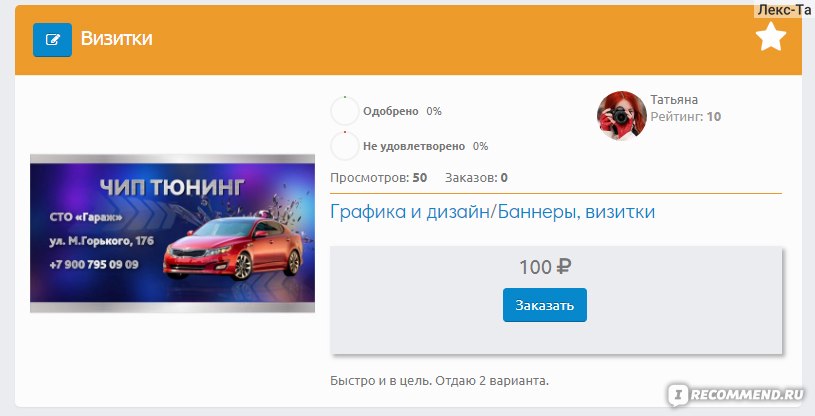Click the Одобрено circular progress indicator

pos(345,111)
